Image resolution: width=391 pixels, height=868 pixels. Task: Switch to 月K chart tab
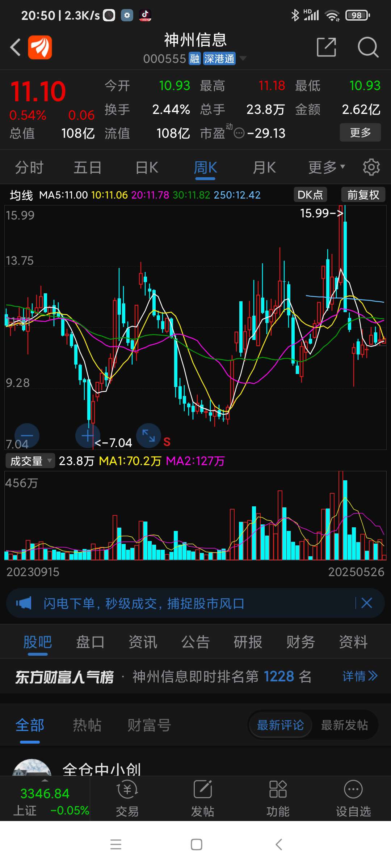pos(264,167)
